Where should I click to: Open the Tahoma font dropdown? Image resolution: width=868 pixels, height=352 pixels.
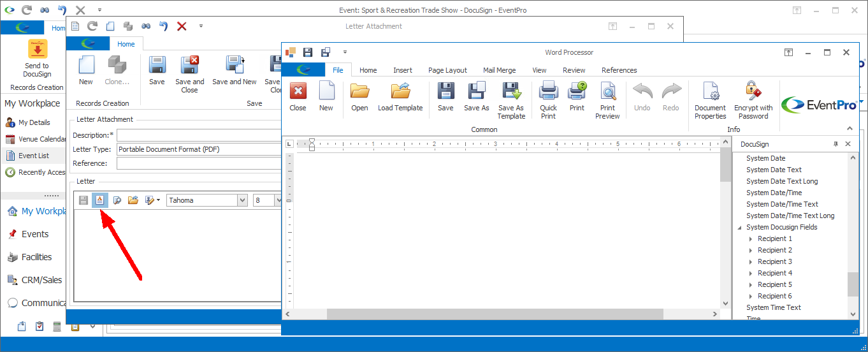(x=242, y=200)
